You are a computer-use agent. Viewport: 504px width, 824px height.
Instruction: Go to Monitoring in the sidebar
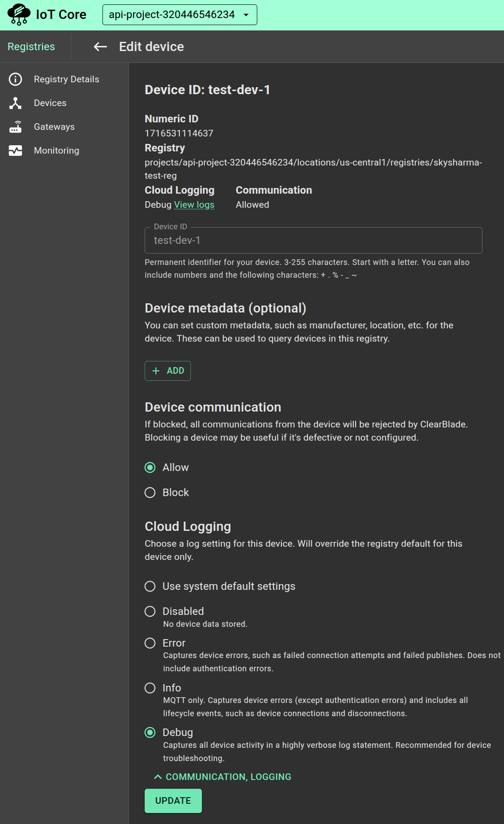click(56, 151)
